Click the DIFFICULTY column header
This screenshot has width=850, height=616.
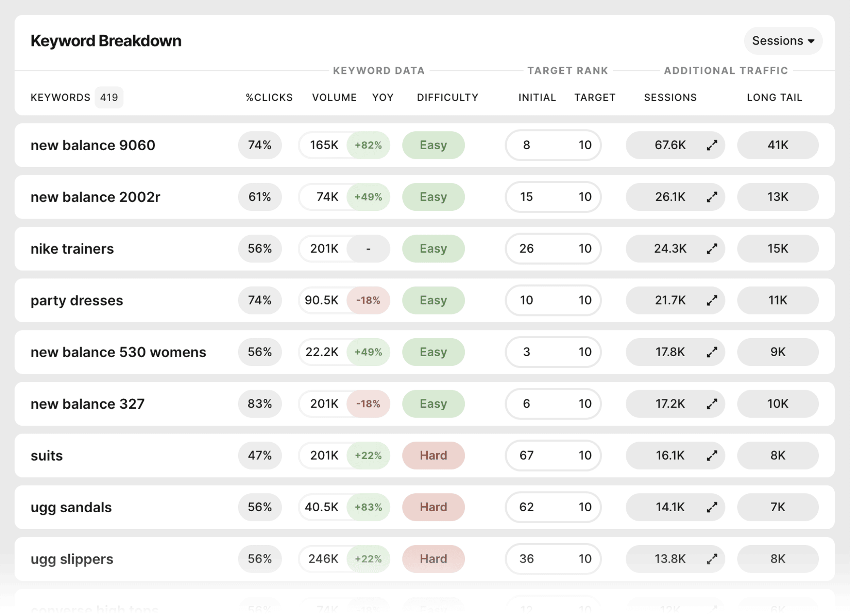(x=447, y=98)
